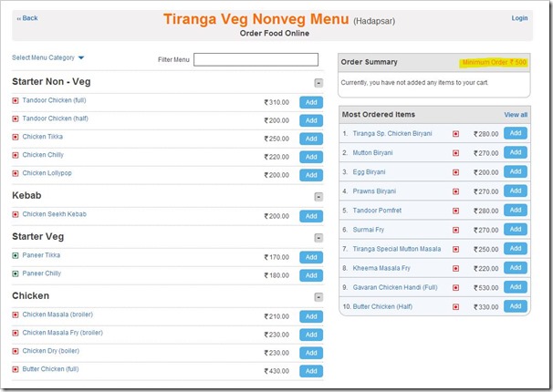Screen dimensions: 553x392
Task: View all most ordered items
Action: click(x=516, y=115)
